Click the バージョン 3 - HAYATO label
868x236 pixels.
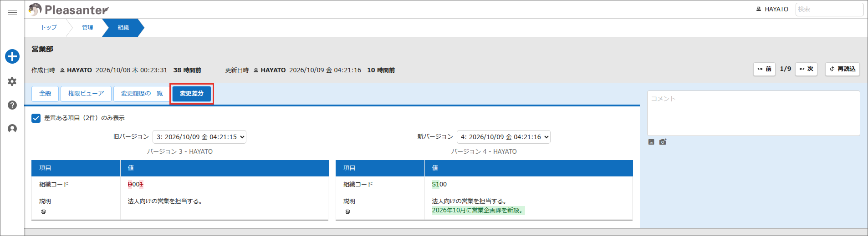[180, 152]
